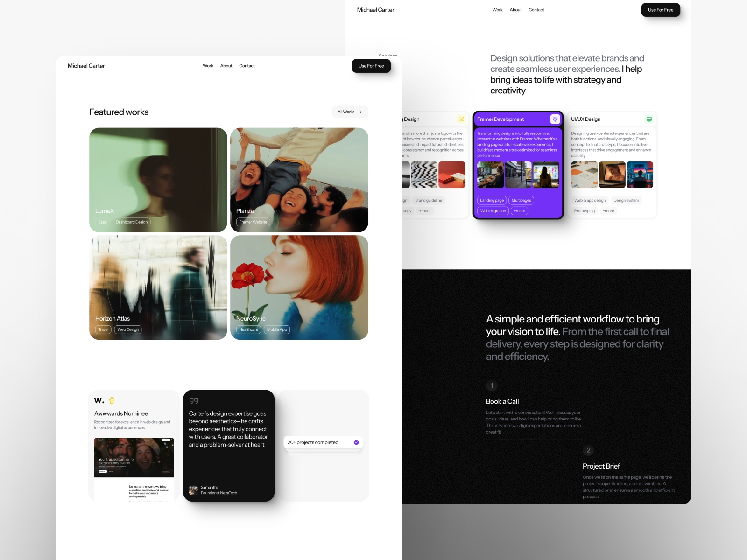Expand '+more' tags on the UI/UX Design card
Image resolution: width=747 pixels, height=560 pixels.
point(608,210)
